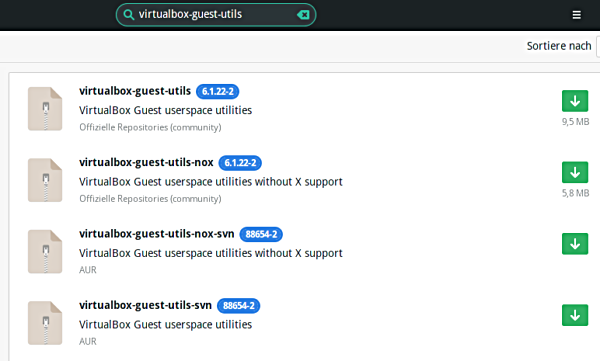600x361 pixels.
Task: Click the virtualbox-guest-utils-nox-svn 'without X support' description
Action: [210, 253]
